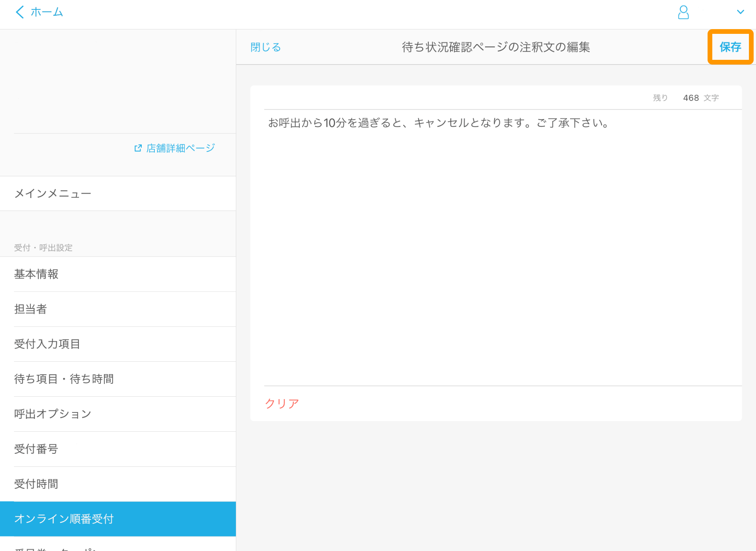Select highlighted オンライン順番受付 item

(64, 519)
